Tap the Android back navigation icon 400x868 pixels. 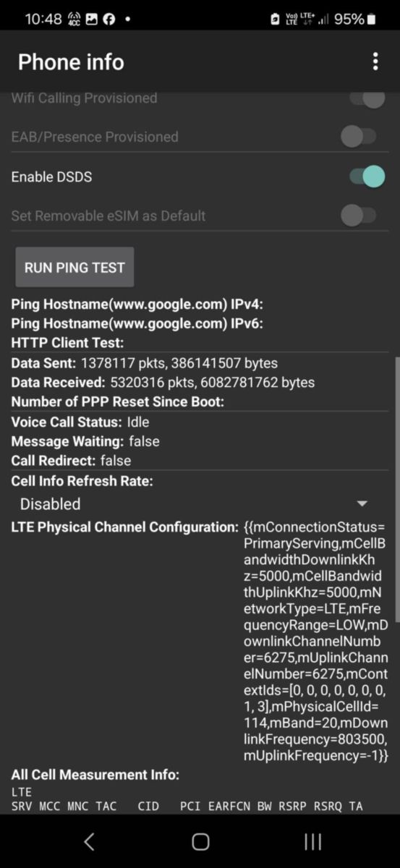89,841
